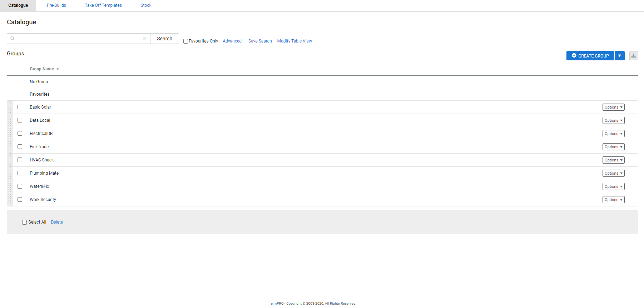The width and height of the screenshot is (644, 305).
Task: Tick the ElectricalDB checkbox
Action: click(x=20, y=134)
